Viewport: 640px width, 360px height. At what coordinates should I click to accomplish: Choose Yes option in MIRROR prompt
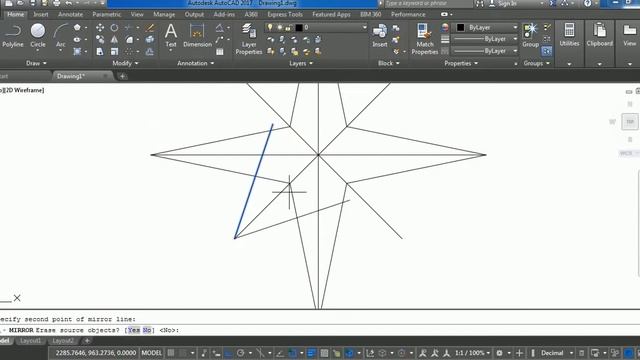(134, 330)
